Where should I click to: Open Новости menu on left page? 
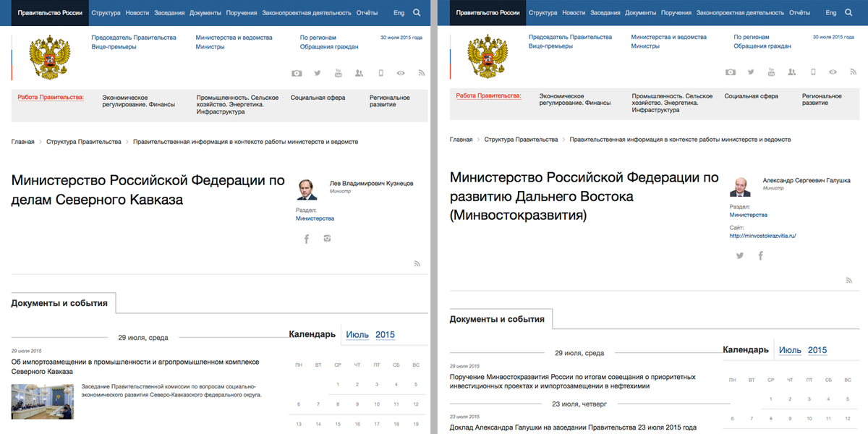click(137, 13)
